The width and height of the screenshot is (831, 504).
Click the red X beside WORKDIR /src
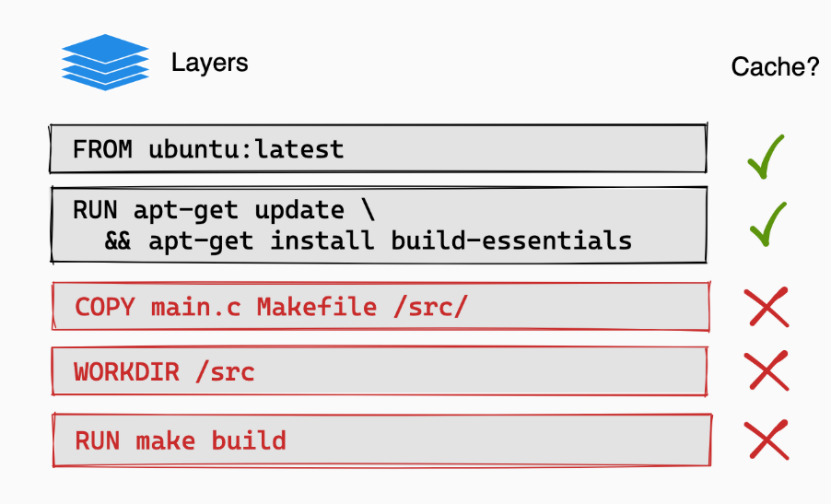pyautogui.click(x=767, y=370)
